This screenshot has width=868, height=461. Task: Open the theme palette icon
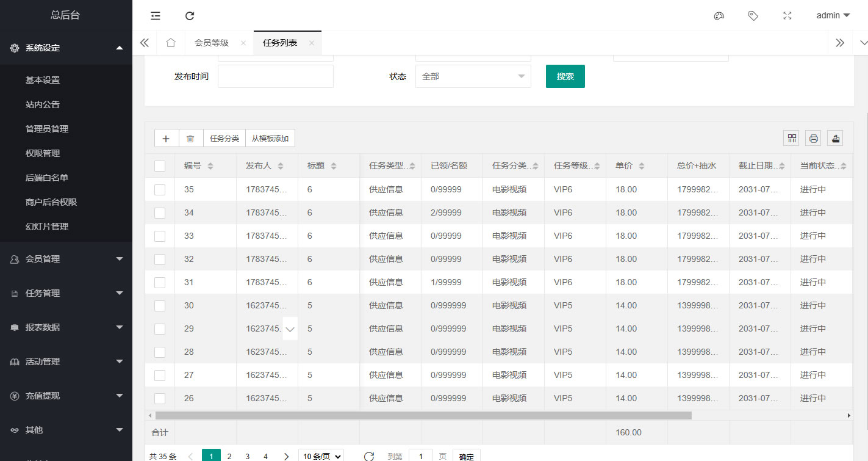[719, 16]
